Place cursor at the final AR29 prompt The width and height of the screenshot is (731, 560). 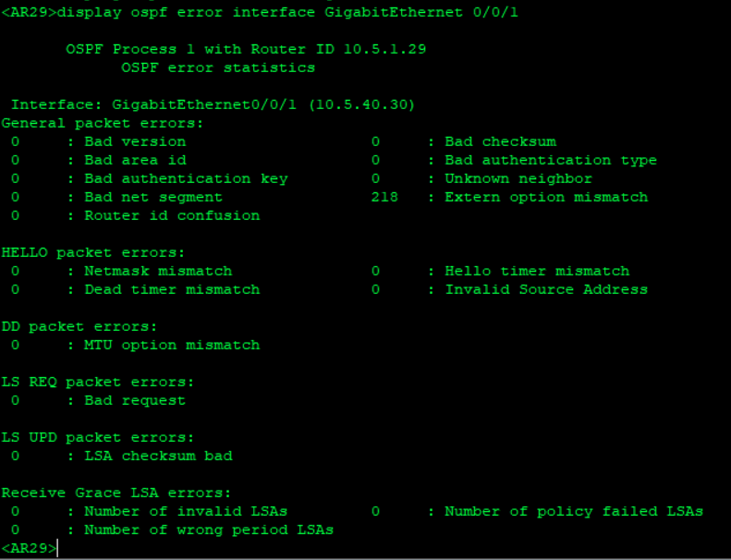pos(57,548)
